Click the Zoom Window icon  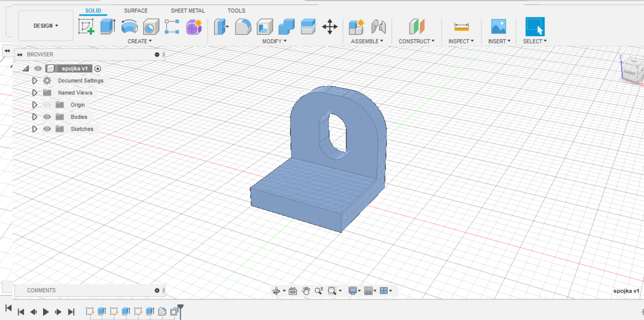click(332, 291)
